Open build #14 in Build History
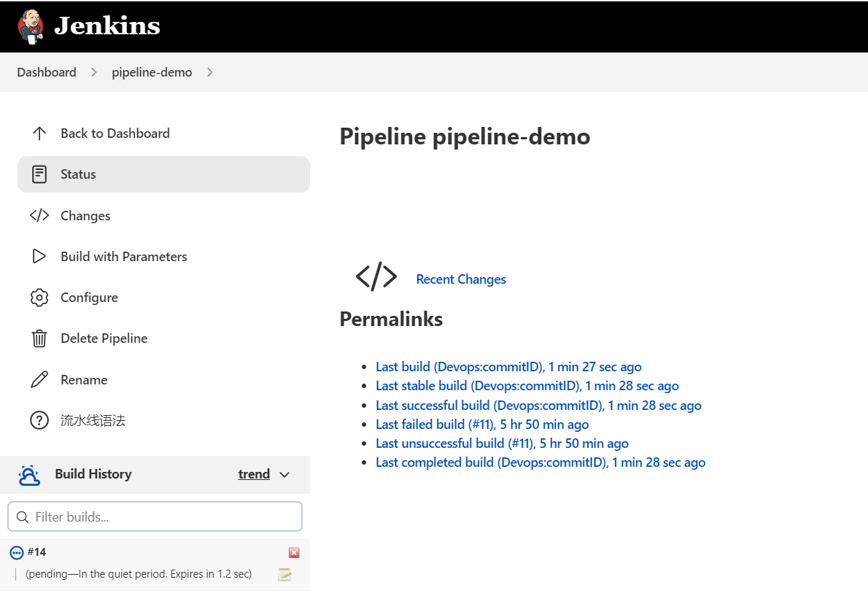 37,552
